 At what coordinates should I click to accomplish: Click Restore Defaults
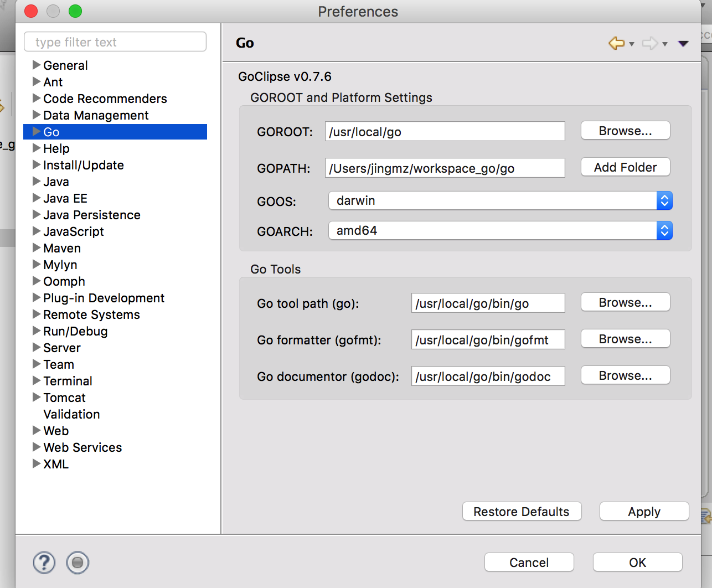522,512
